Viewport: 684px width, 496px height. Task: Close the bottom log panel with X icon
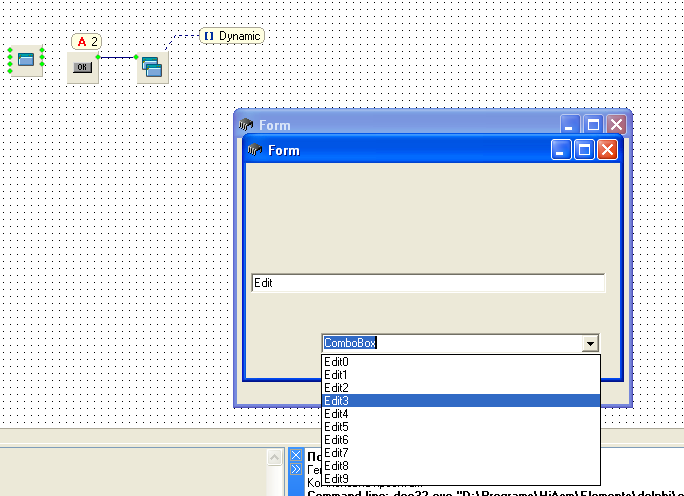tap(295, 455)
